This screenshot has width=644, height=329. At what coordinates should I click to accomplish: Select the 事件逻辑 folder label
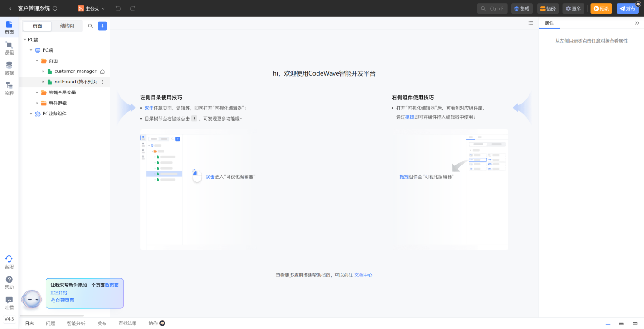click(x=58, y=103)
